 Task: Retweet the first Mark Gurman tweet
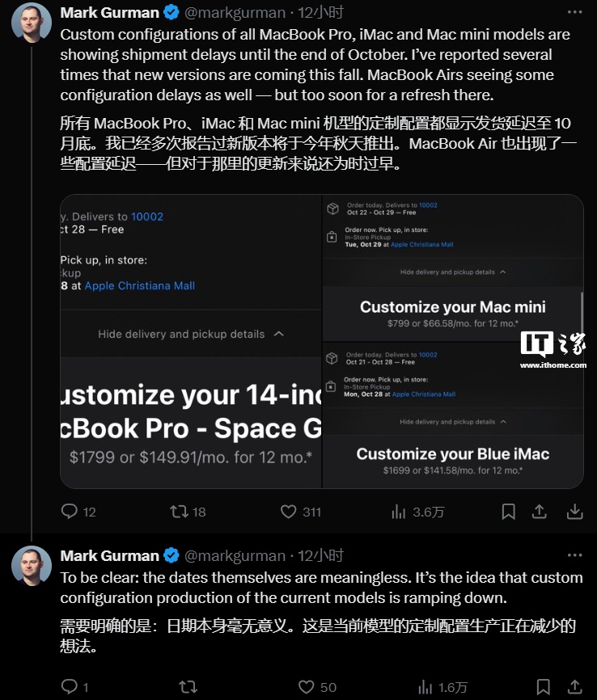(x=178, y=511)
